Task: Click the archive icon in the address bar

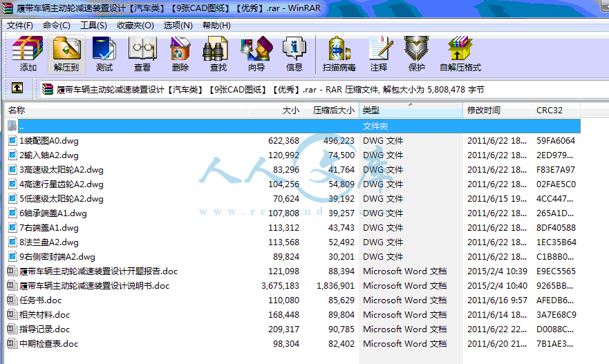Action: click(48, 89)
